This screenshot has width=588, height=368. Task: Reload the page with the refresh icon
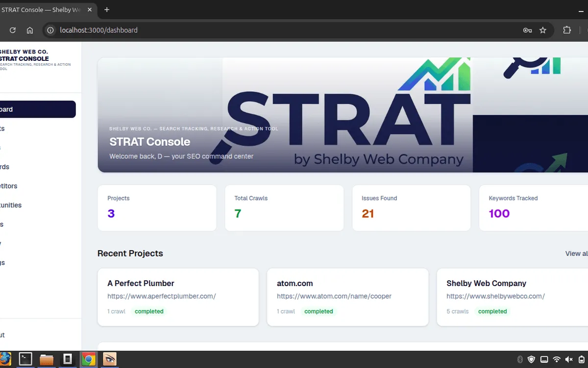[x=13, y=30]
